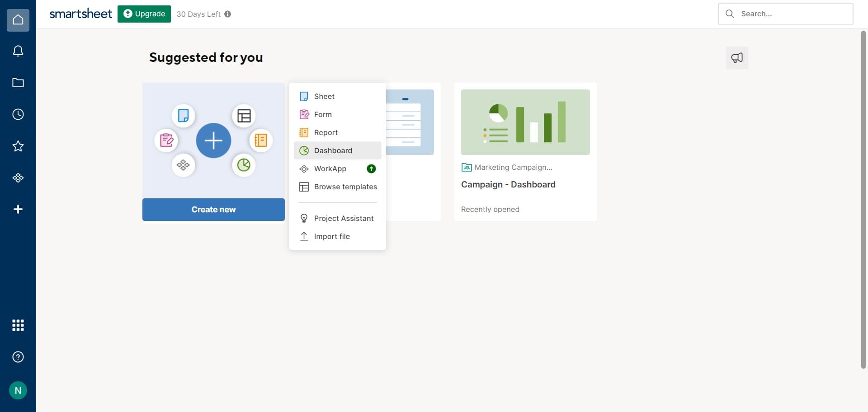This screenshot has width=868, height=412.
Task: Click the Search field
Action: click(x=785, y=14)
